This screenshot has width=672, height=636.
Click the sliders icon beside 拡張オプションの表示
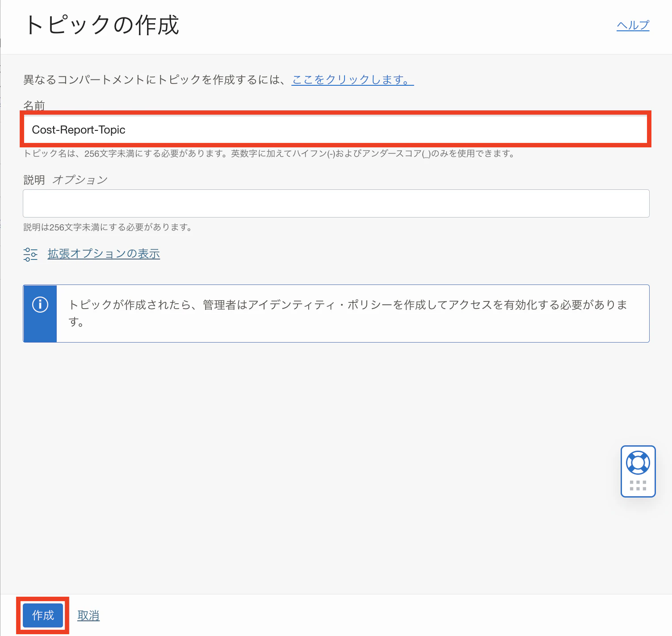pyautogui.click(x=30, y=254)
